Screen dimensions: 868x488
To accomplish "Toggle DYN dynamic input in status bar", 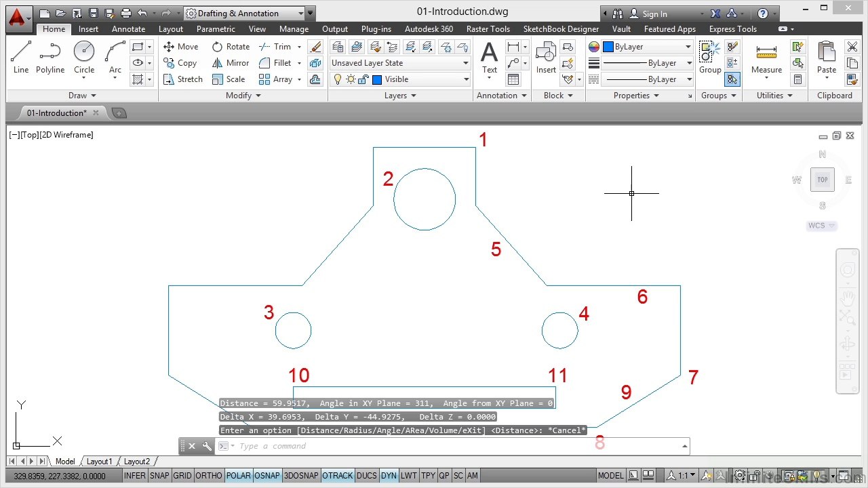I will 389,476.
